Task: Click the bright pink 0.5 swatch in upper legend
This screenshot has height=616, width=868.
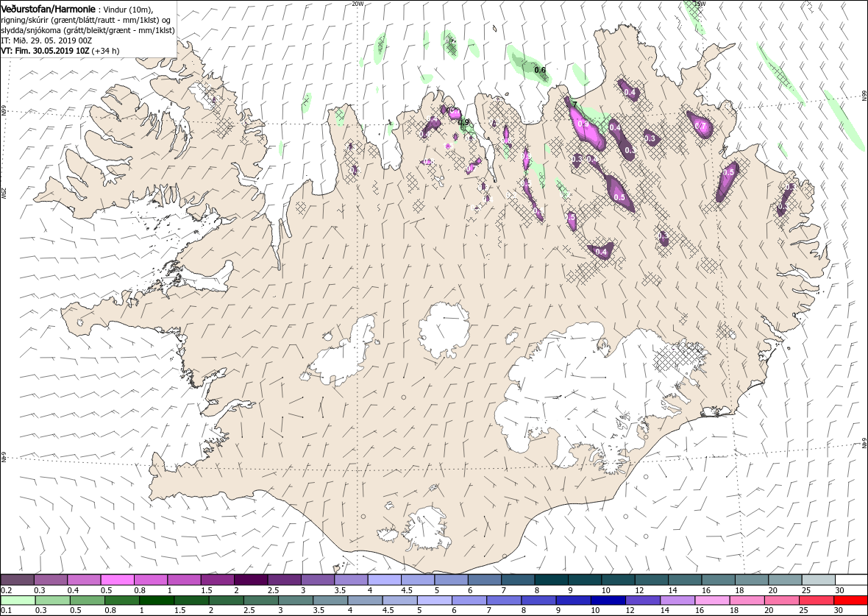Action: tap(118, 579)
